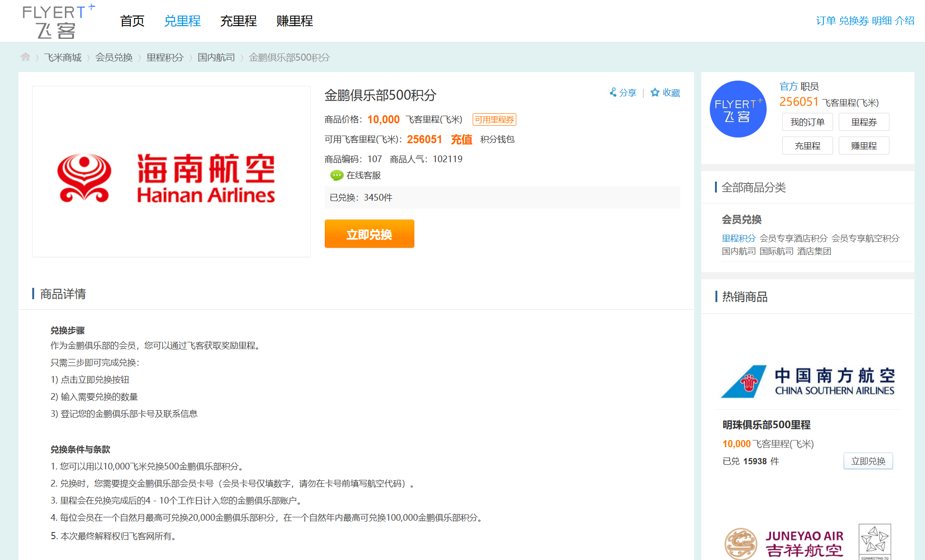Image resolution: width=925 pixels, height=560 pixels.
Task: Open 酒店集团 category in sidebar
Action: pos(814,251)
